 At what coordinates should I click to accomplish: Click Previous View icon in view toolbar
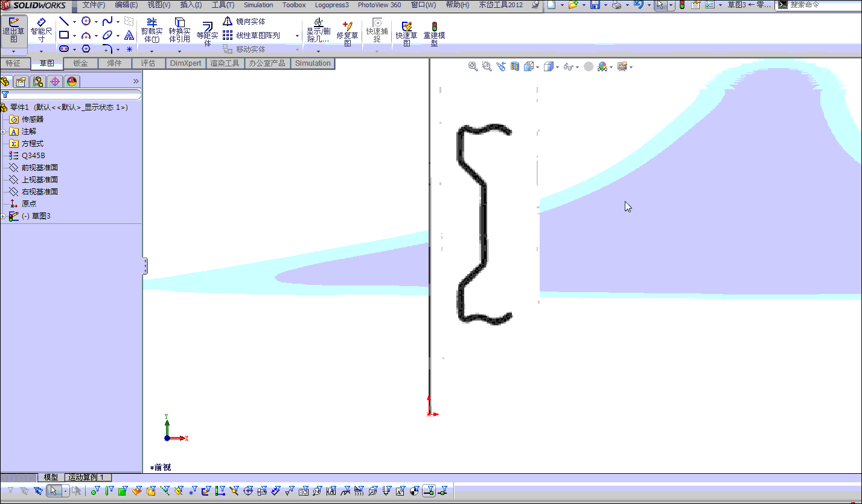pyautogui.click(x=501, y=66)
